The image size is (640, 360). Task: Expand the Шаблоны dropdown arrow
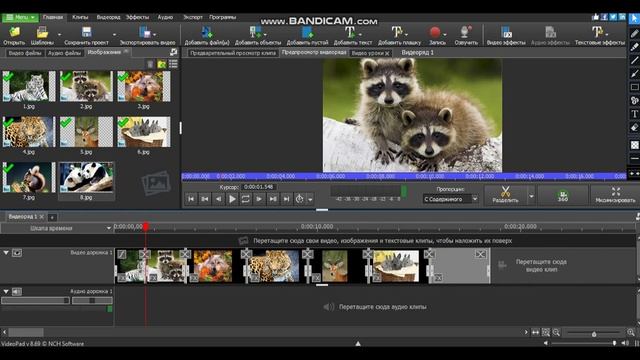coord(60,35)
